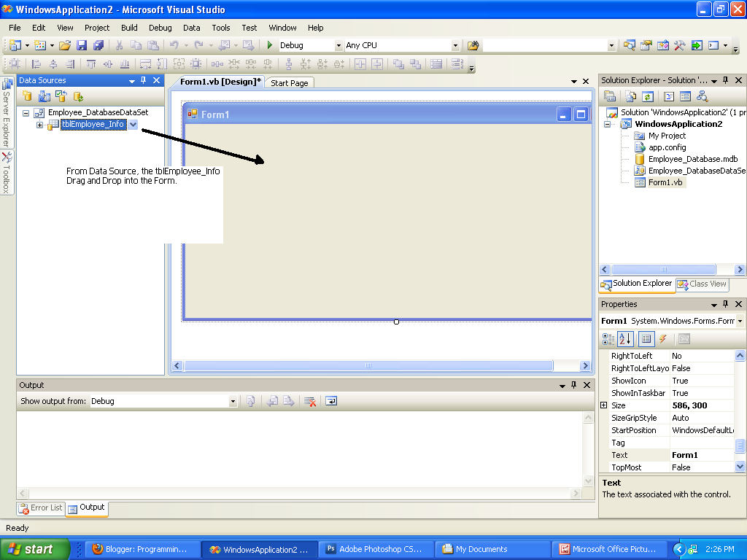Click the Bring to Front layout icon
747x560 pixels.
[398, 64]
